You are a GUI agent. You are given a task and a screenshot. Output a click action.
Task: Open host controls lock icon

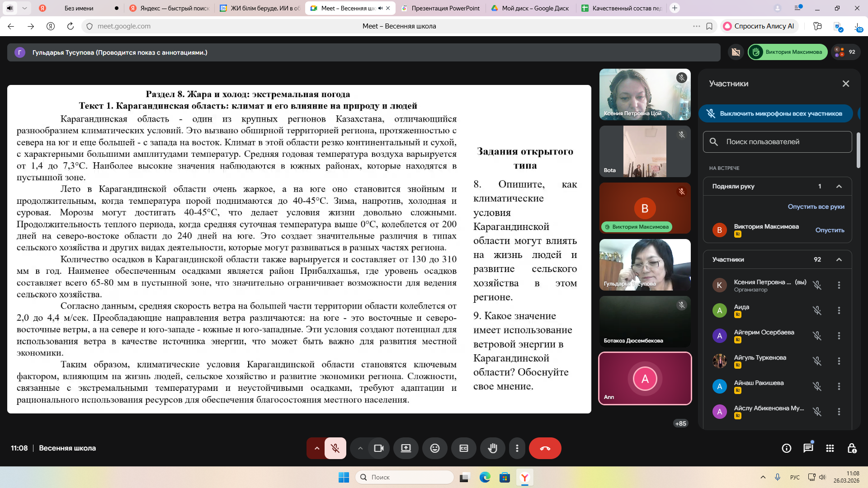852,448
